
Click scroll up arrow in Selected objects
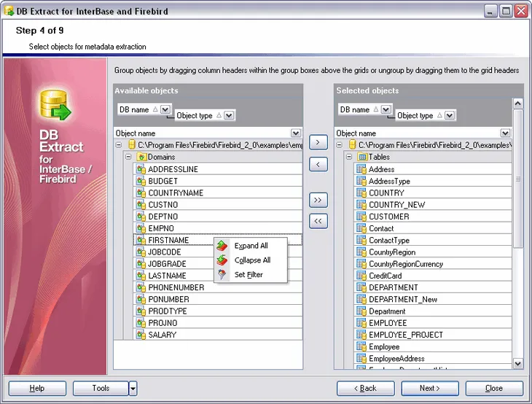(x=517, y=104)
